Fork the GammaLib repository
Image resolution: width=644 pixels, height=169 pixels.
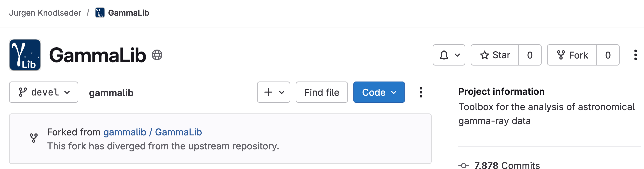tap(572, 55)
